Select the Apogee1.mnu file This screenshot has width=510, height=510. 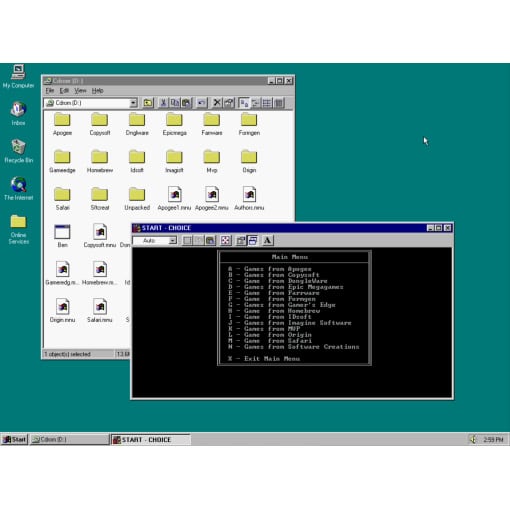click(174, 199)
